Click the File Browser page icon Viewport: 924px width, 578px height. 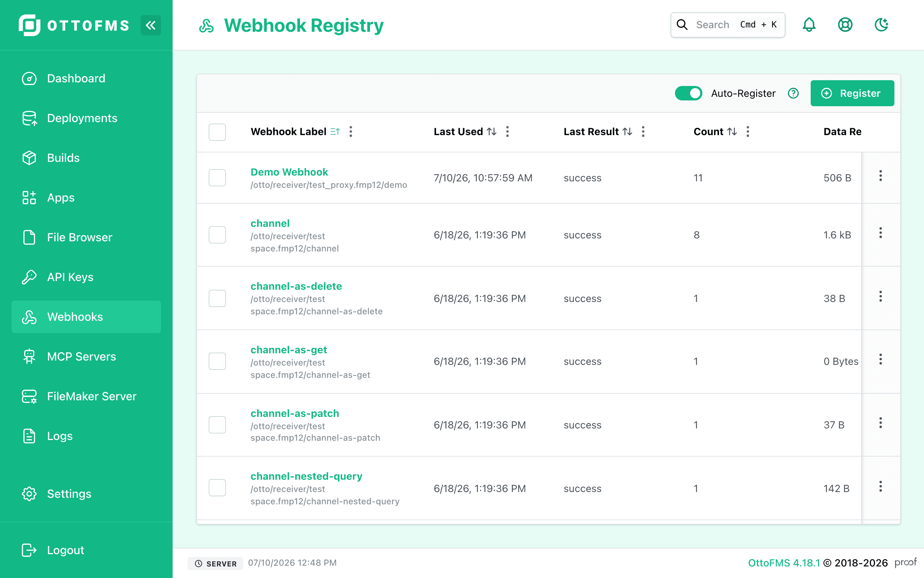click(29, 237)
